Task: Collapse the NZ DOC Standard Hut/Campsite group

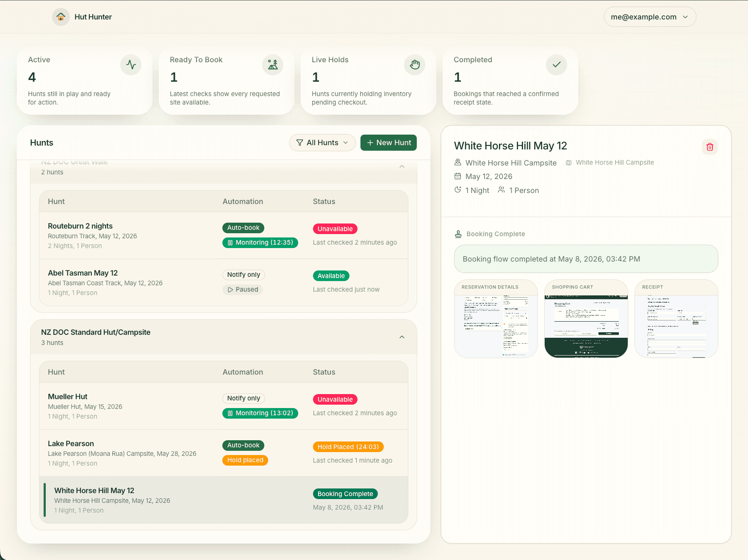Action: (x=402, y=337)
